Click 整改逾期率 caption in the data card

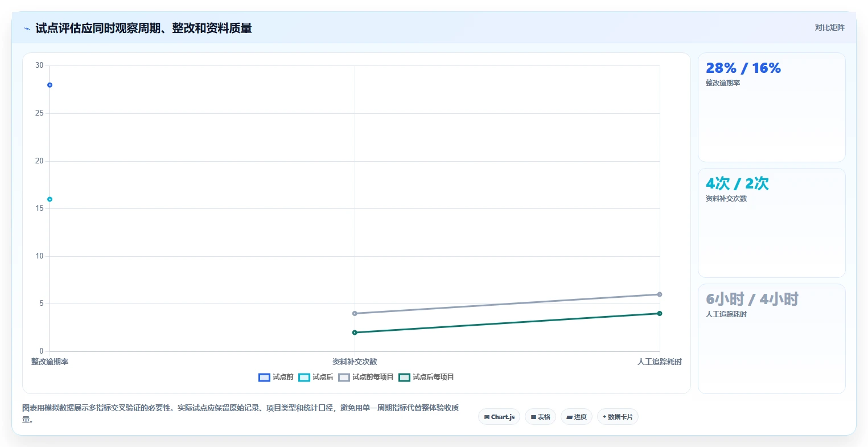[723, 83]
